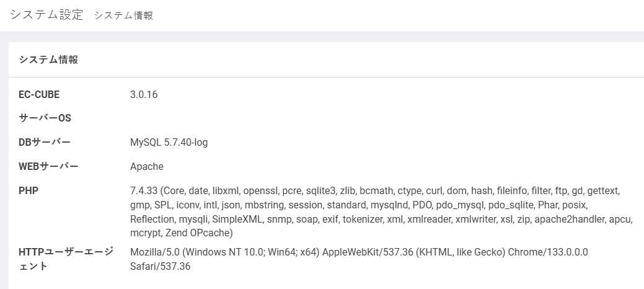The width and height of the screenshot is (644, 289).
Task: Select the Apache web server value
Action: 146,166
